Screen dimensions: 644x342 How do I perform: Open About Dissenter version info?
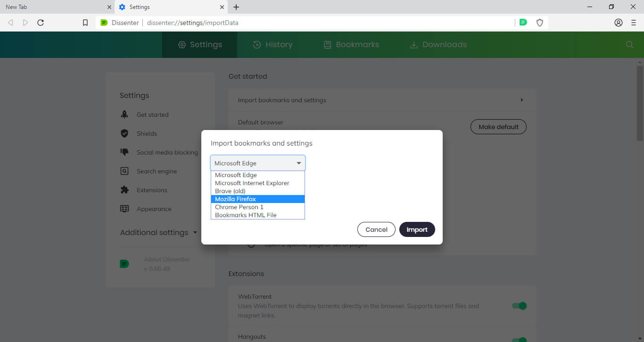pyautogui.click(x=166, y=264)
